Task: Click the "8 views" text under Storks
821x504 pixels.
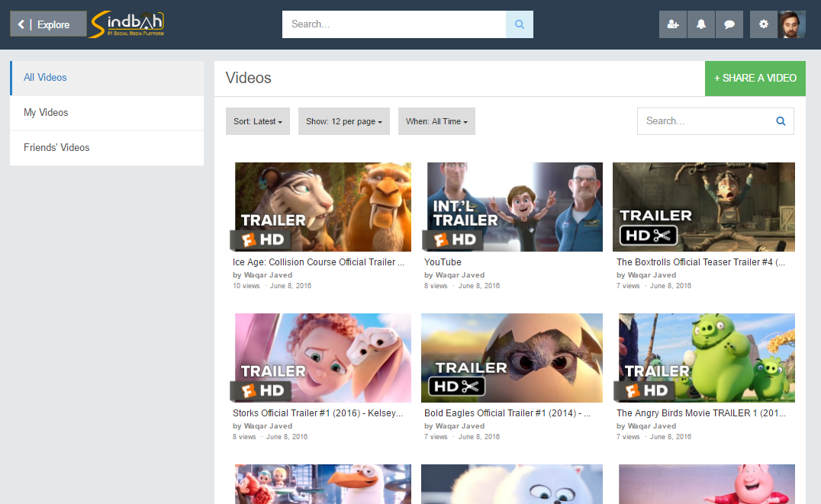Action: [x=244, y=437]
